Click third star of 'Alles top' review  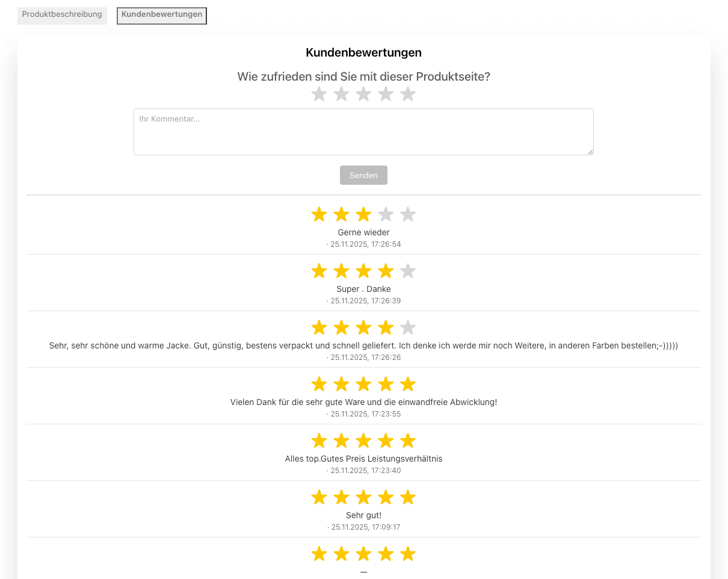tap(363, 441)
